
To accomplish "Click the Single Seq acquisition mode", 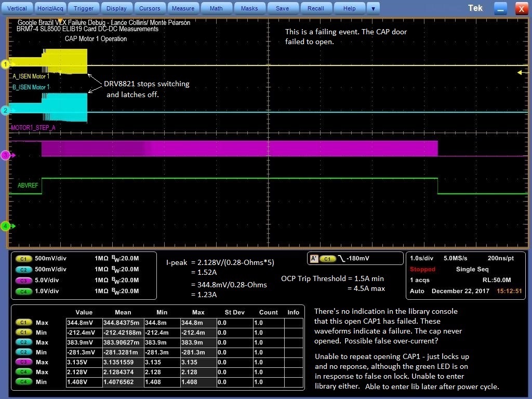I will click(x=472, y=269).
